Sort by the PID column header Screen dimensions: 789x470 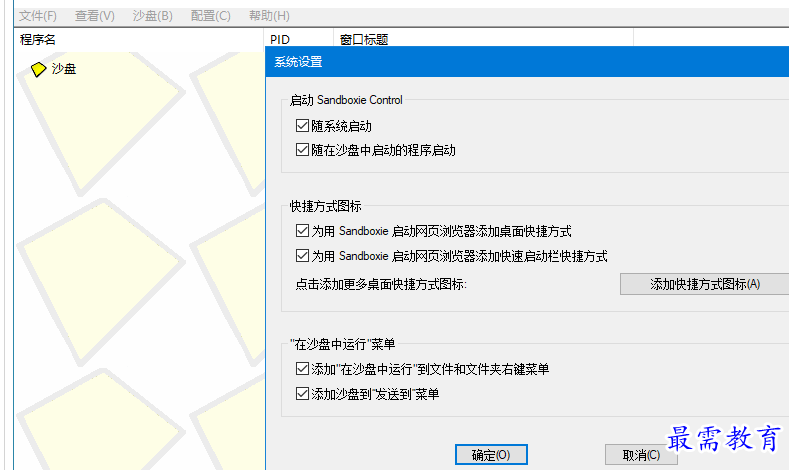pyautogui.click(x=299, y=39)
